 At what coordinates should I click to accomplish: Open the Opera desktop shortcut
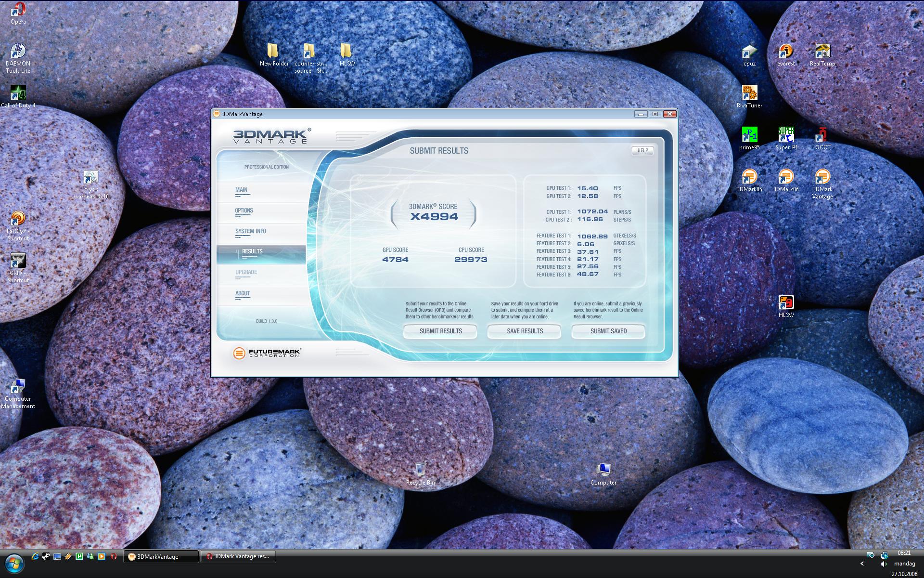click(18, 13)
